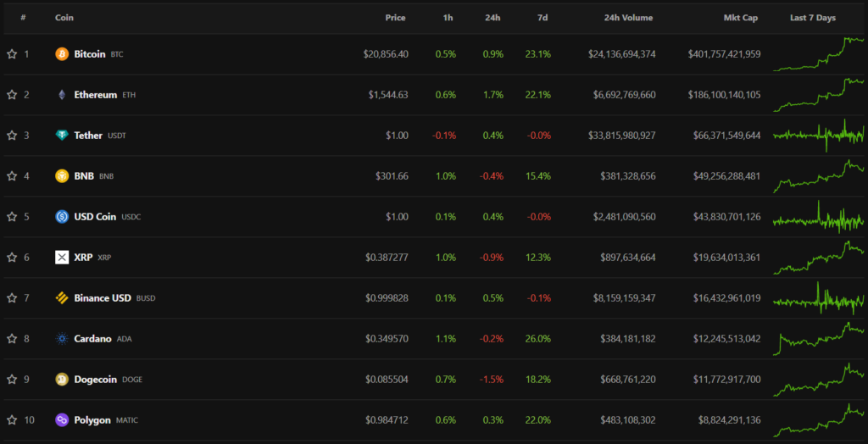Favorite Ethereum with its star
Image resolution: width=868 pixels, height=444 pixels.
12,95
